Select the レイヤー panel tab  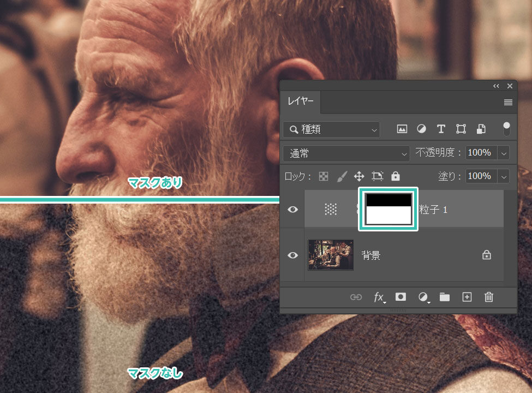click(301, 102)
